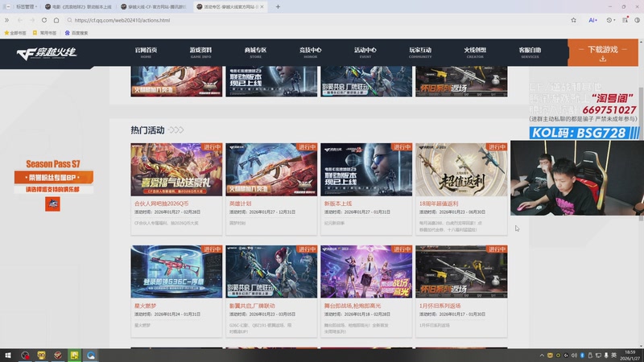Click the 荣誉粉丝专属BP orange button
The height and width of the screenshot is (362, 644).
(x=53, y=177)
